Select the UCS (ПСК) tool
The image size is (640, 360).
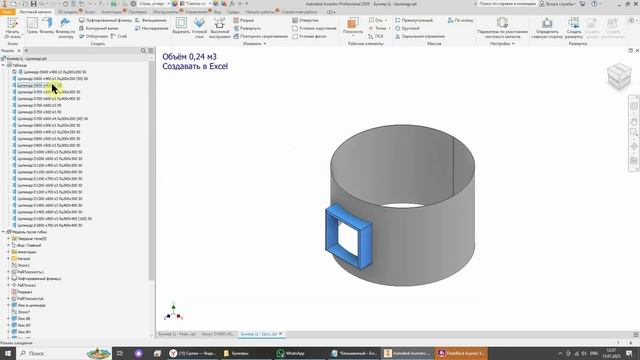(376, 36)
